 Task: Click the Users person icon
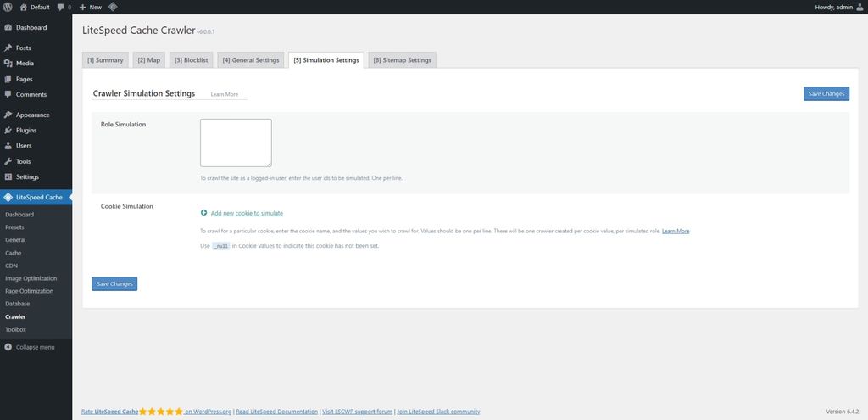[x=8, y=146]
